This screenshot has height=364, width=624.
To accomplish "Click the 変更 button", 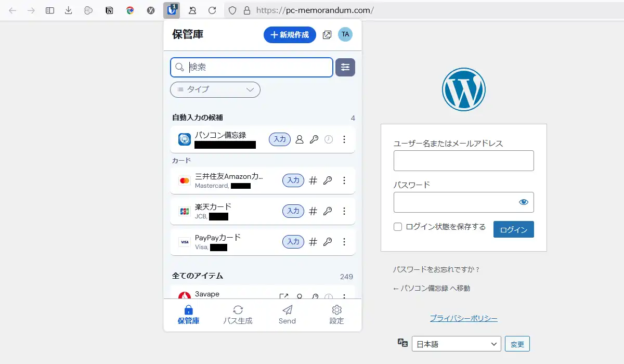I will point(517,344).
